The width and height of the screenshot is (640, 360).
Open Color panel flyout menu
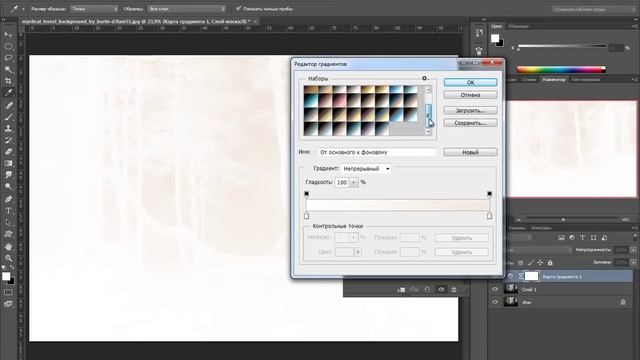634,26
